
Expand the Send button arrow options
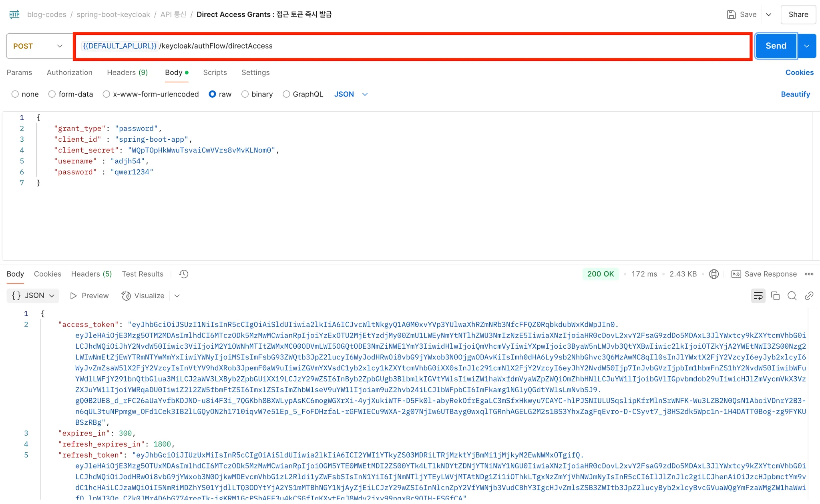[807, 46]
